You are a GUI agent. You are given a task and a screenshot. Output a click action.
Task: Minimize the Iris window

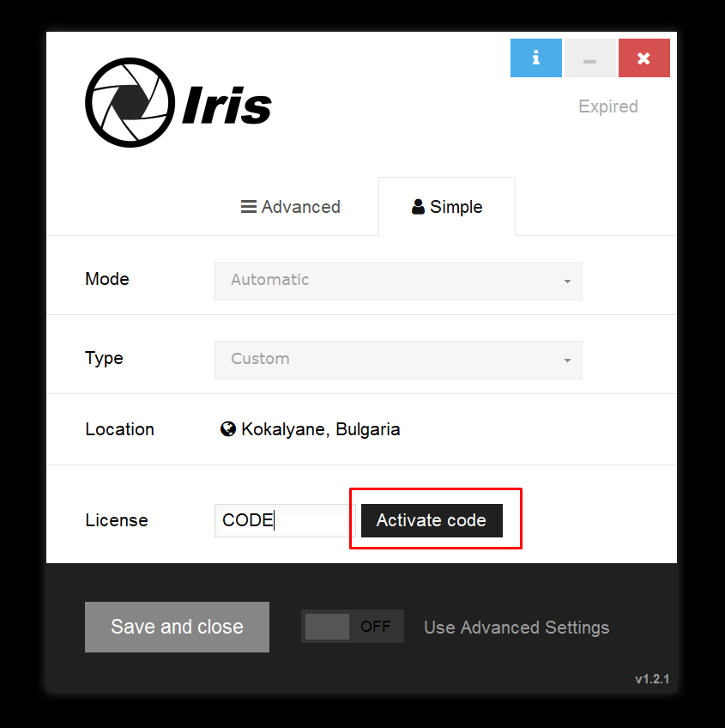pos(589,58)
